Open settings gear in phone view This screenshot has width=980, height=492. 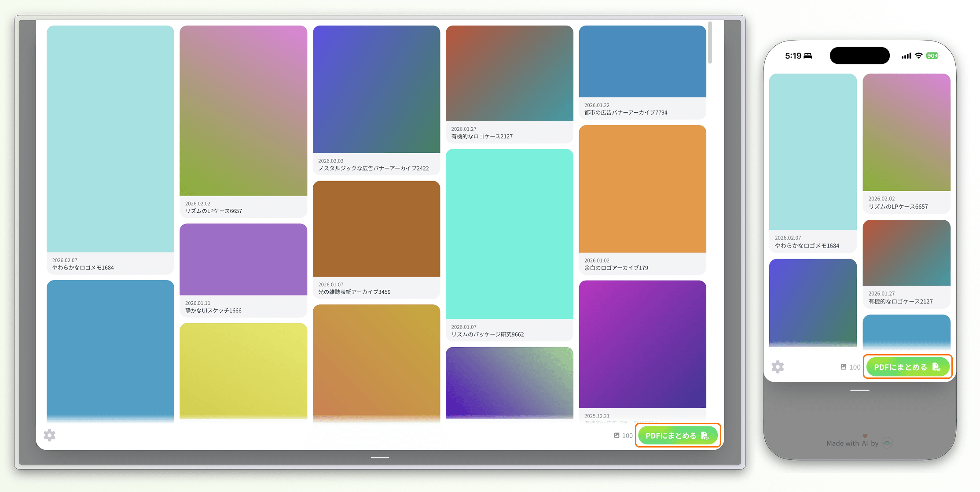[778, 367]
